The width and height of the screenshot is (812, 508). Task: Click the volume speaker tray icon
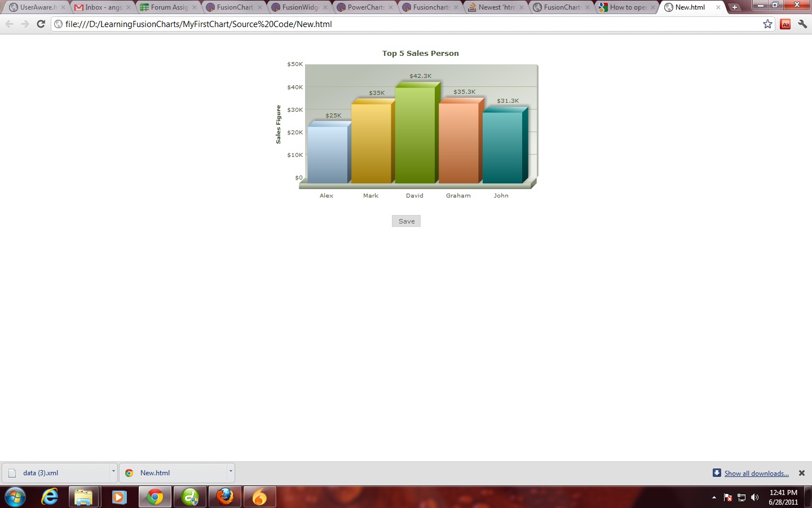click(755, 497)
